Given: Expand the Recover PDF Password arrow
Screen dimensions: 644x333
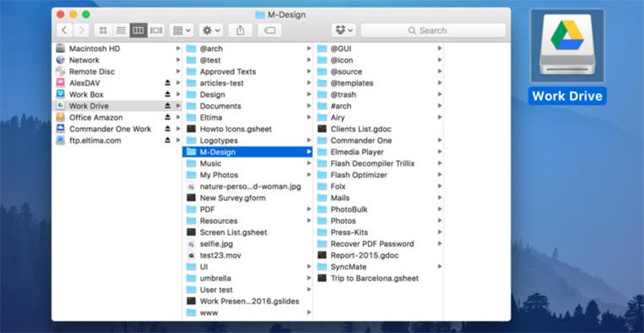Looking at the screenshot, I should (440, 244).
